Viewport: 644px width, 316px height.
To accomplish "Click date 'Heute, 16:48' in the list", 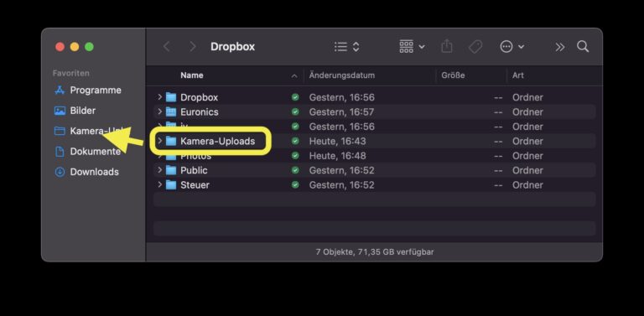I will (x=337, y=156).
